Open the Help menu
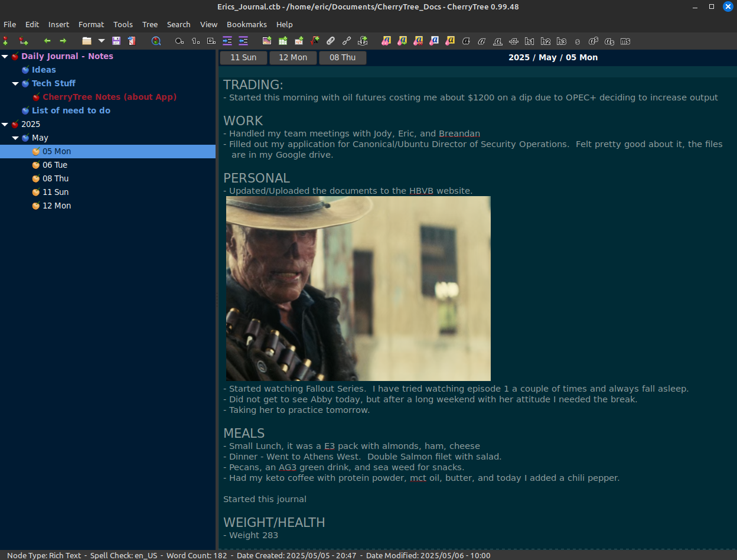This screenshot has width=737, height=560. [x=285, y=24]
